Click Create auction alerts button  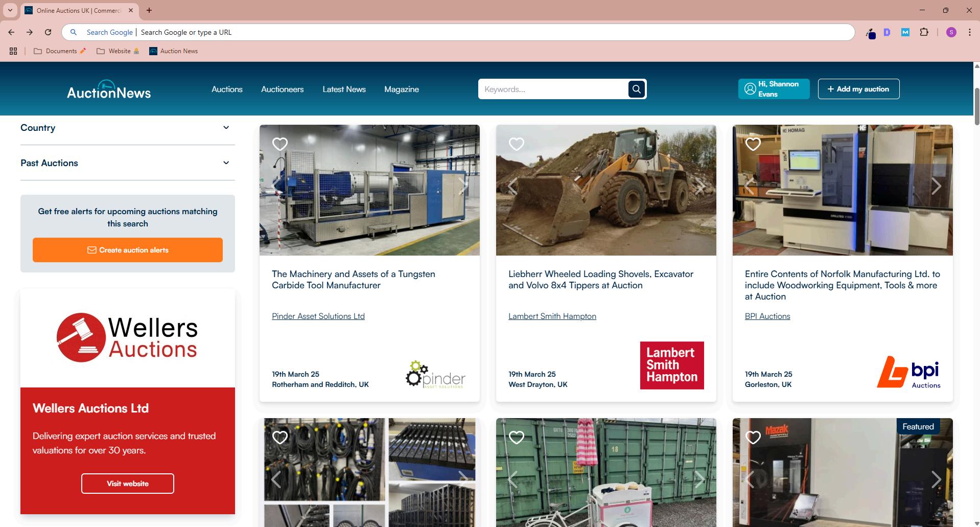pos(128,250)
